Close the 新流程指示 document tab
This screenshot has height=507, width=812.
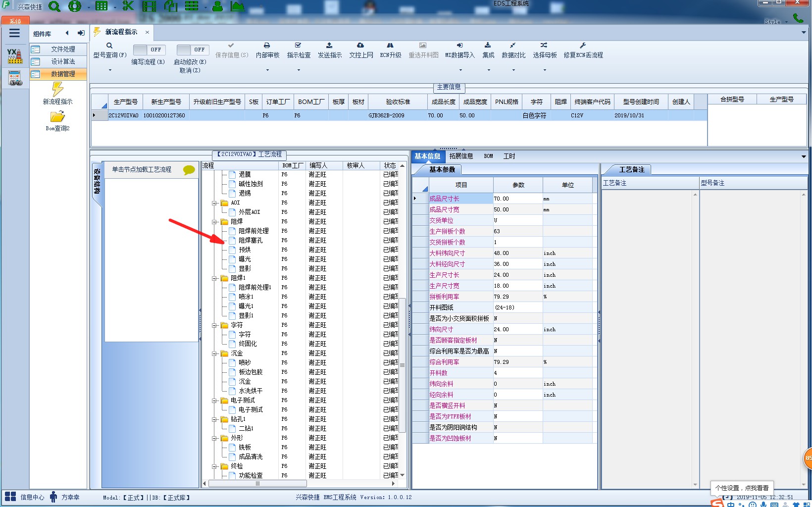tap(147, 32)
